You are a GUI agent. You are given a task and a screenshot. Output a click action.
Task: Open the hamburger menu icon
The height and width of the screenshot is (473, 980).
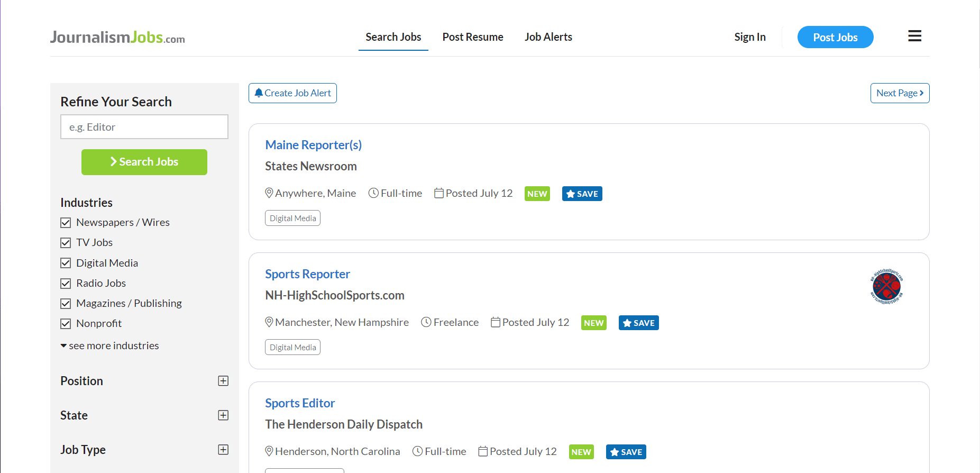(x=914, y=36)
